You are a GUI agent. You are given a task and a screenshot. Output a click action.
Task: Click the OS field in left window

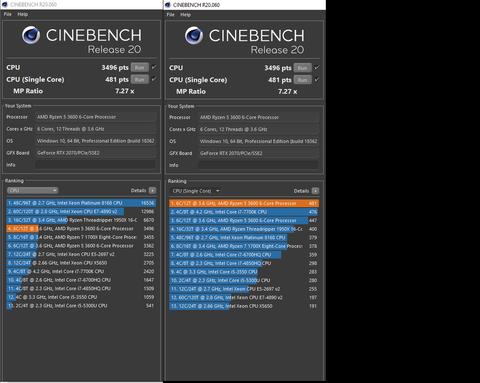tap(95, 141)
